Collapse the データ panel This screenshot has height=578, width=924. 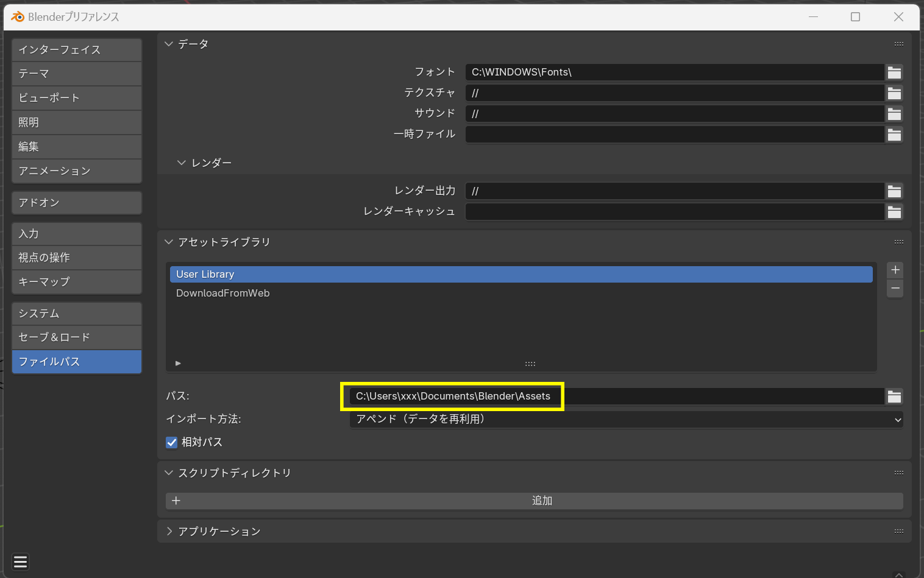[x=169, y=44]
